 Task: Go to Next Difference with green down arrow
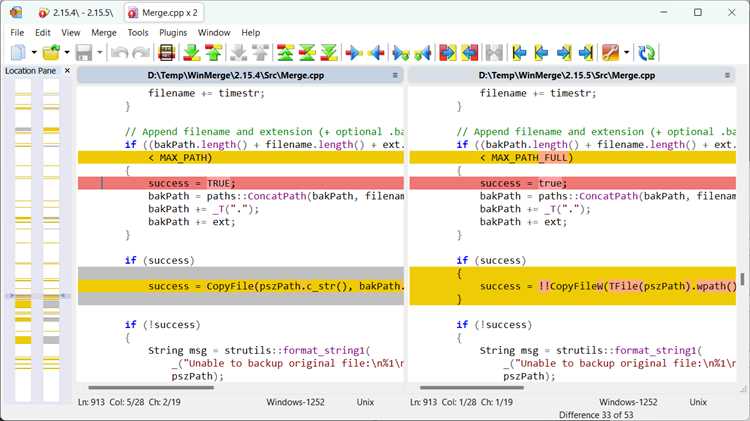coord(192,53)
